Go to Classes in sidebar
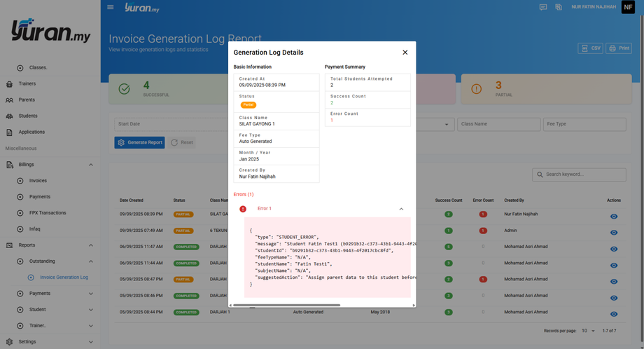Viewport: 644px width, 349px height. pyautogui.click(x=38, y=67)
